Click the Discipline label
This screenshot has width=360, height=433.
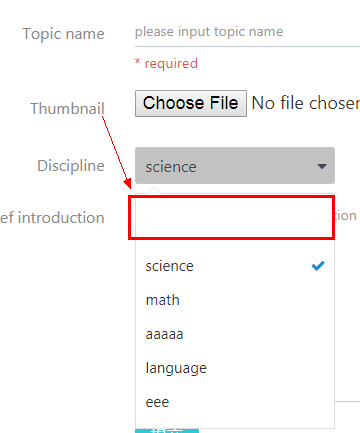coord(71,166)
